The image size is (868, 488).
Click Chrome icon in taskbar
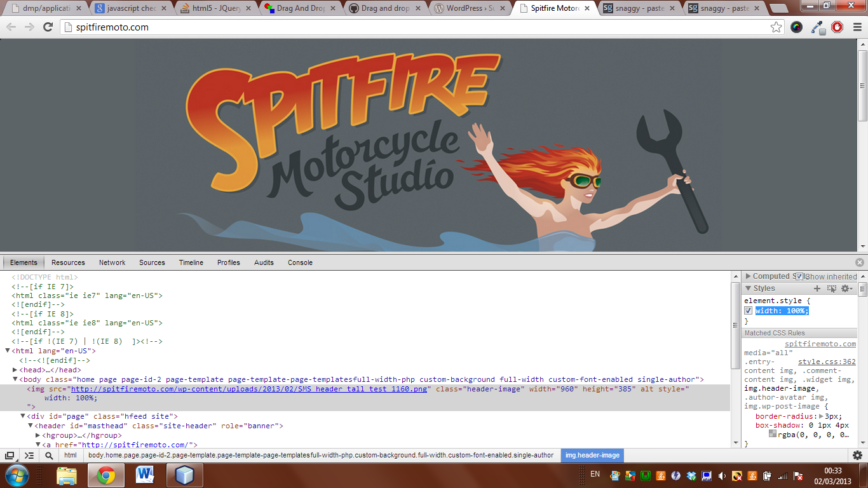pyautogui.click(x=105, y=475)
